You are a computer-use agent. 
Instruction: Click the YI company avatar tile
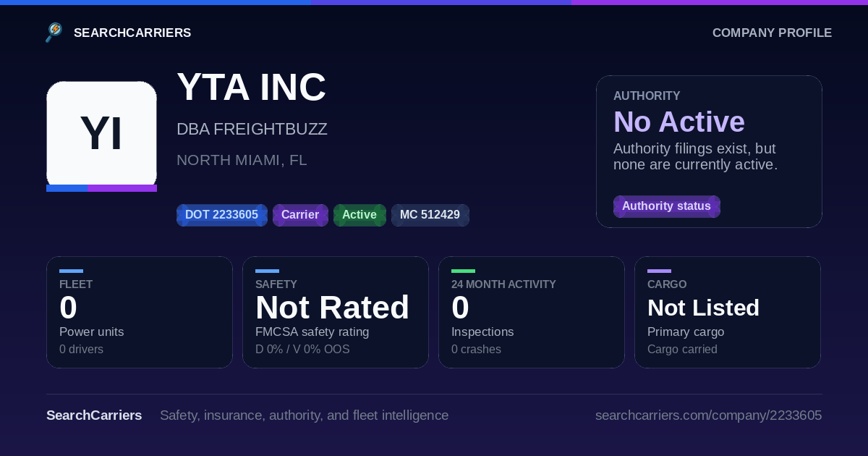coord(101,136)
